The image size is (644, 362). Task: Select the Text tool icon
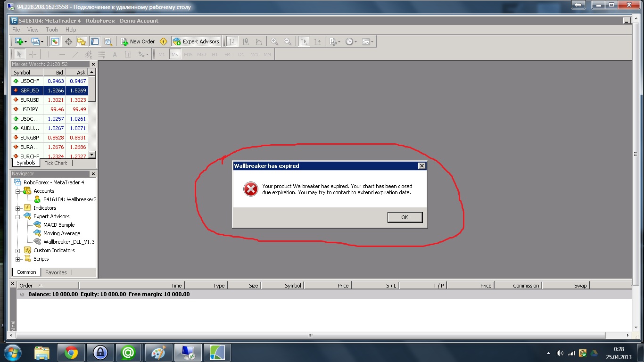[115, 54]
